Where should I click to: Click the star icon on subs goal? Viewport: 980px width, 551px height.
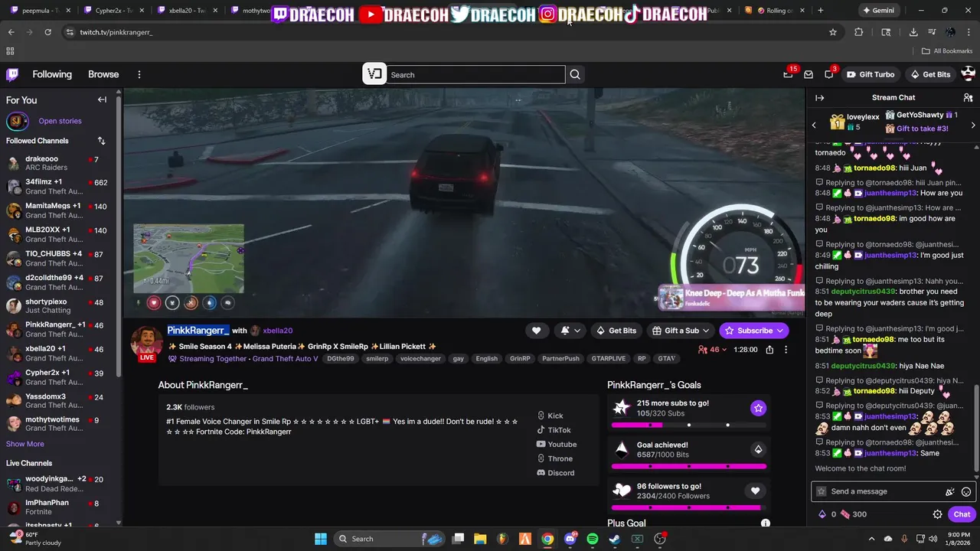758,408
